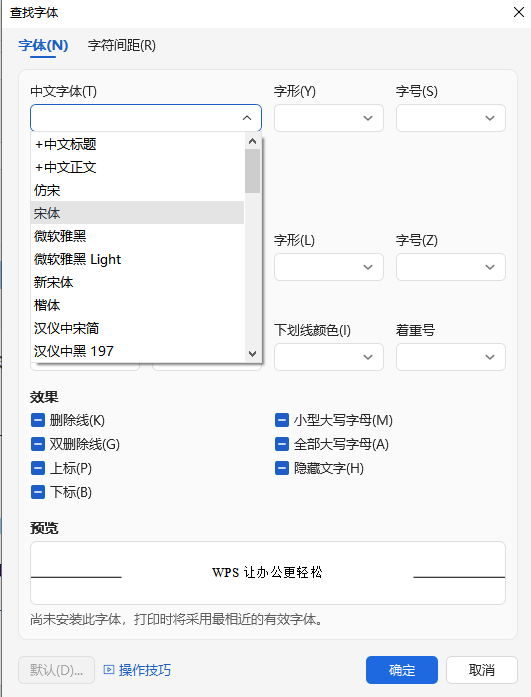Screen dimensions: 531x697
Task: Click the font list scrollbar thumb
Action: (x=252, y=171)
